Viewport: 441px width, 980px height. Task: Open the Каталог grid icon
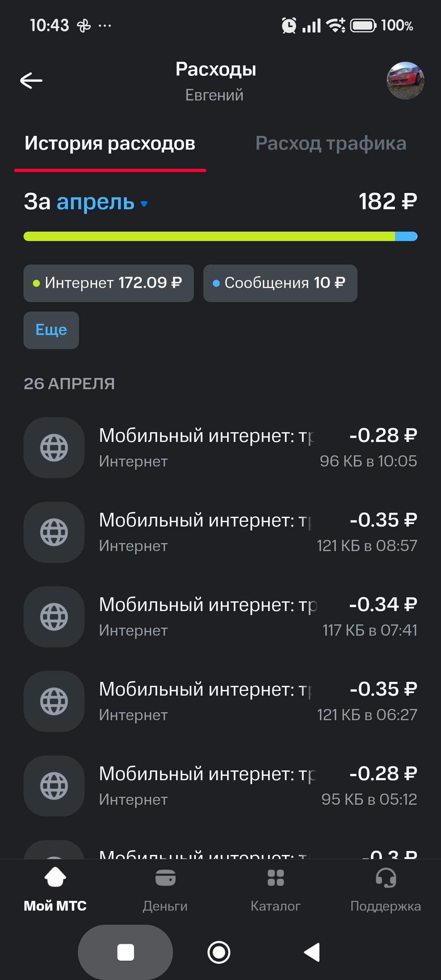coord(275,878)
